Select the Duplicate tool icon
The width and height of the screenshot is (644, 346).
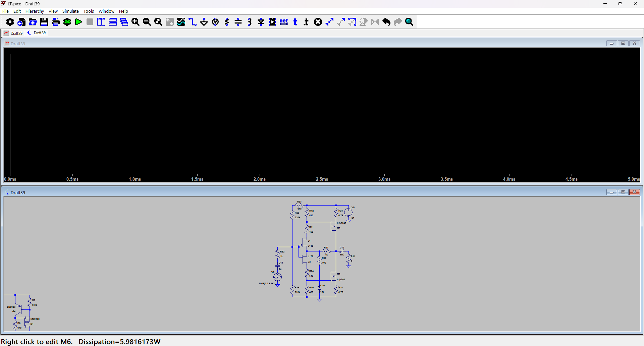click(329, 22)
